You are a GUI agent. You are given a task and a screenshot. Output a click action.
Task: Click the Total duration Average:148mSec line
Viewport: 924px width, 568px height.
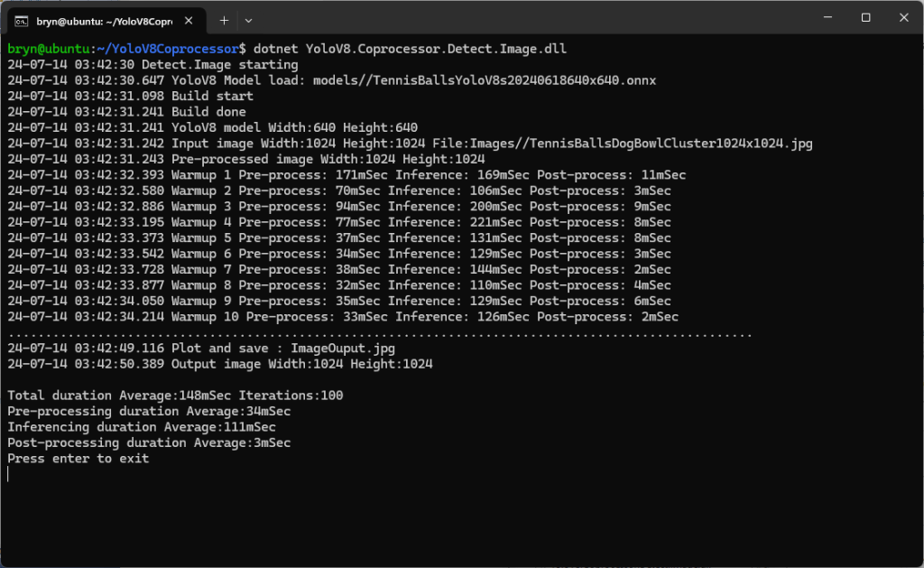click(x=175, y=396)
